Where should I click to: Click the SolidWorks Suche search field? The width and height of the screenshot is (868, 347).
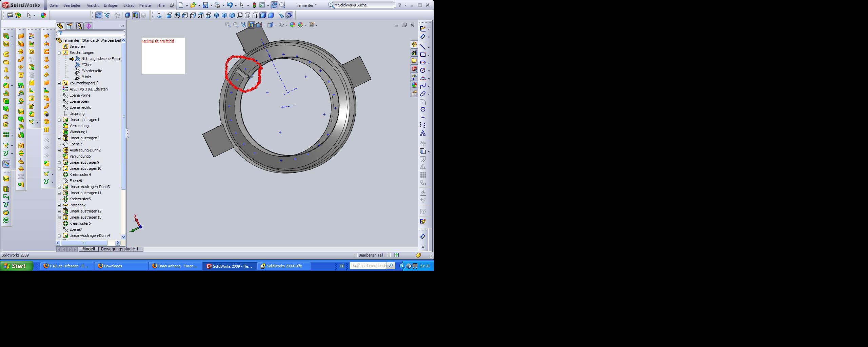coord(364,5)
